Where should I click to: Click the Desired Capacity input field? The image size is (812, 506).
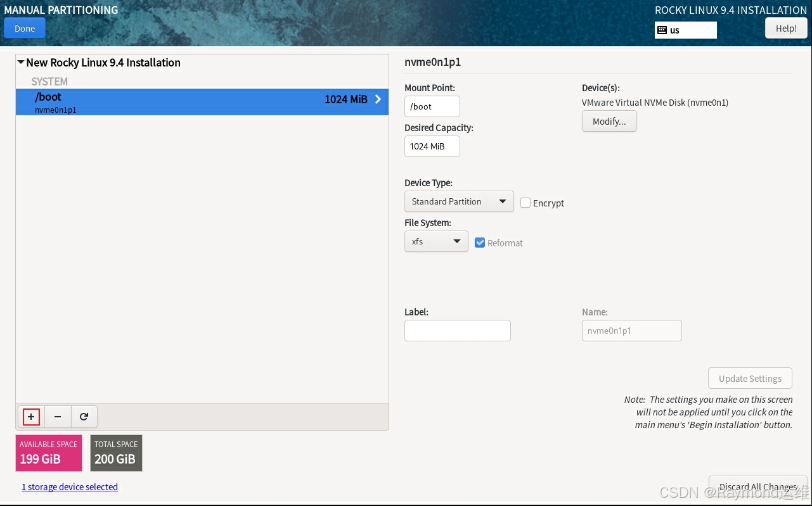tap(432, 146)
